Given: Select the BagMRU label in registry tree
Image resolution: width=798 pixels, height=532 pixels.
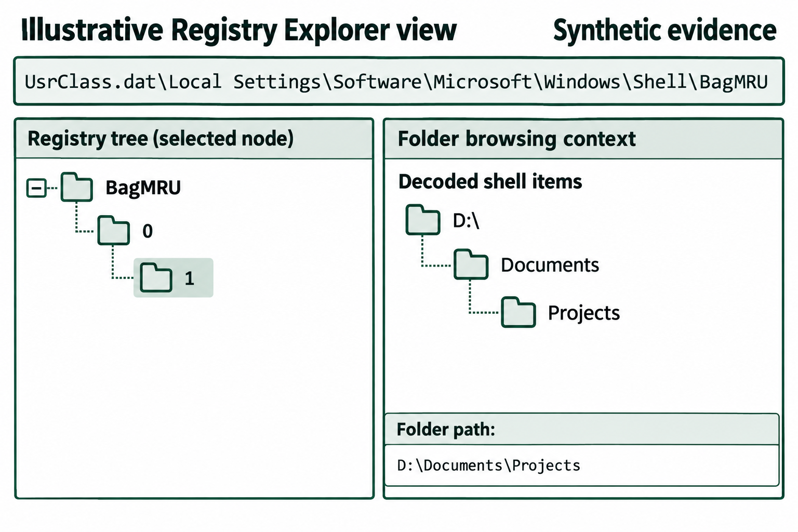Looking at the screenshot, I should [x=143, y=188].
